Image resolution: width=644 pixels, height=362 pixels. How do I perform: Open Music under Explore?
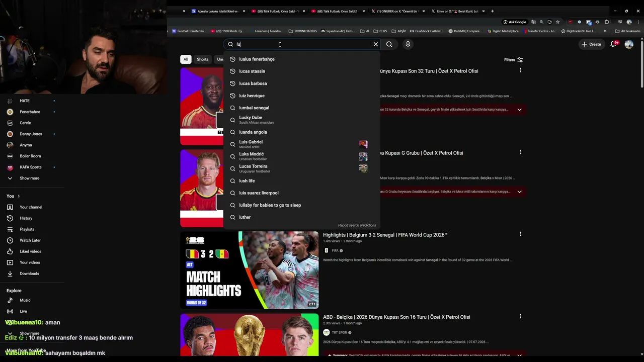pyautogui.click(x=25, y=300)
